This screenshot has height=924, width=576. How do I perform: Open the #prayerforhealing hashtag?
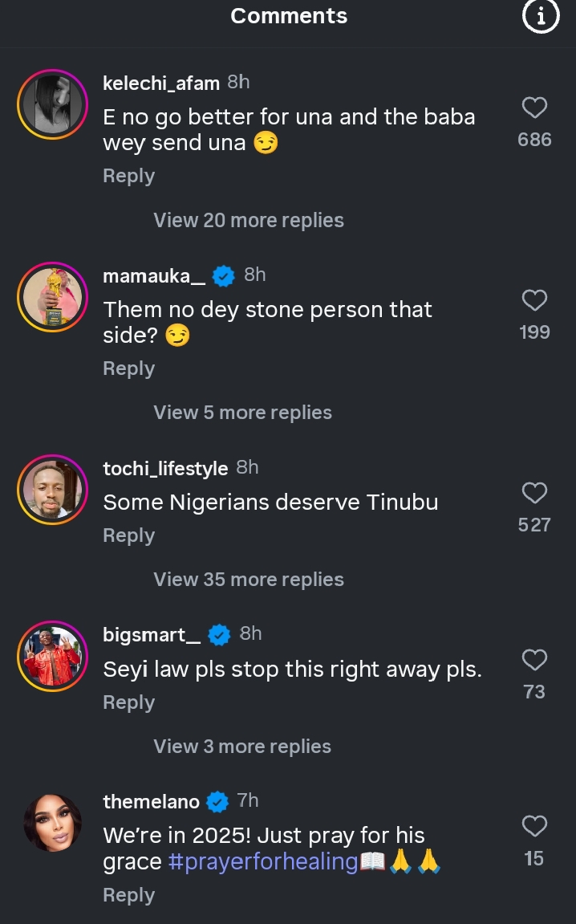[x=263, y=862]
